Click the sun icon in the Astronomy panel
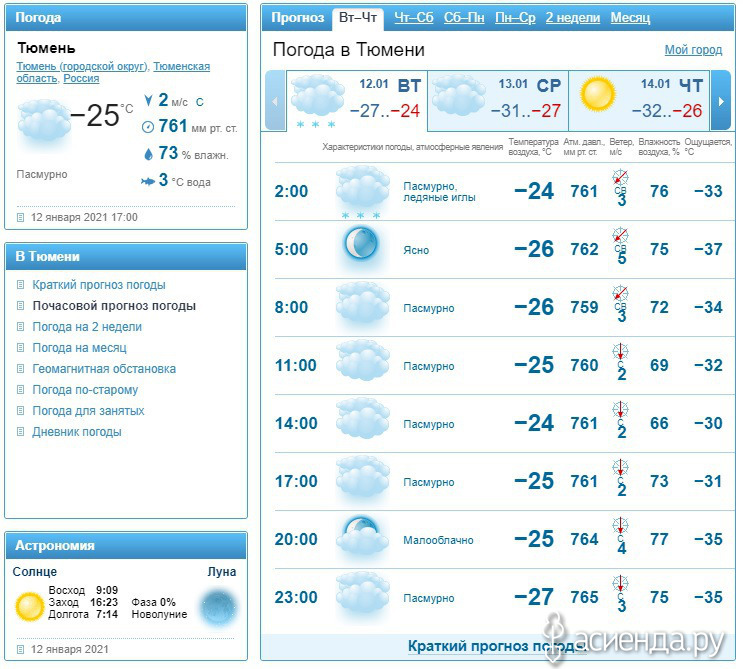 coord(30,606)
